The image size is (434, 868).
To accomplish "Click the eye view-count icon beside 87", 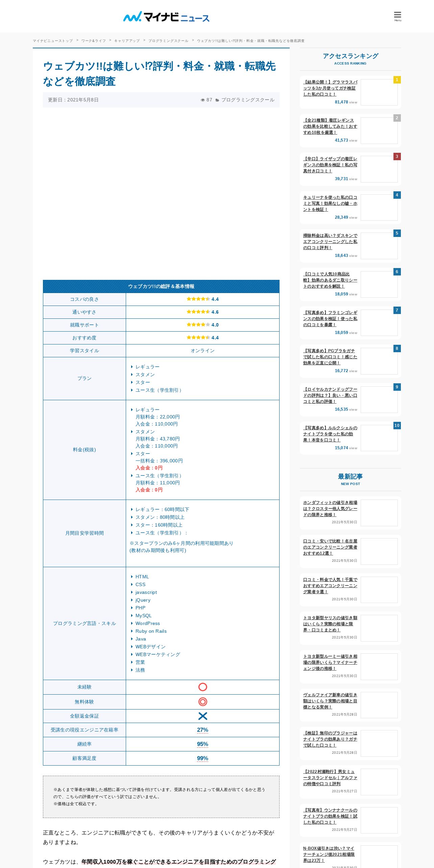I will coord(203,100).
